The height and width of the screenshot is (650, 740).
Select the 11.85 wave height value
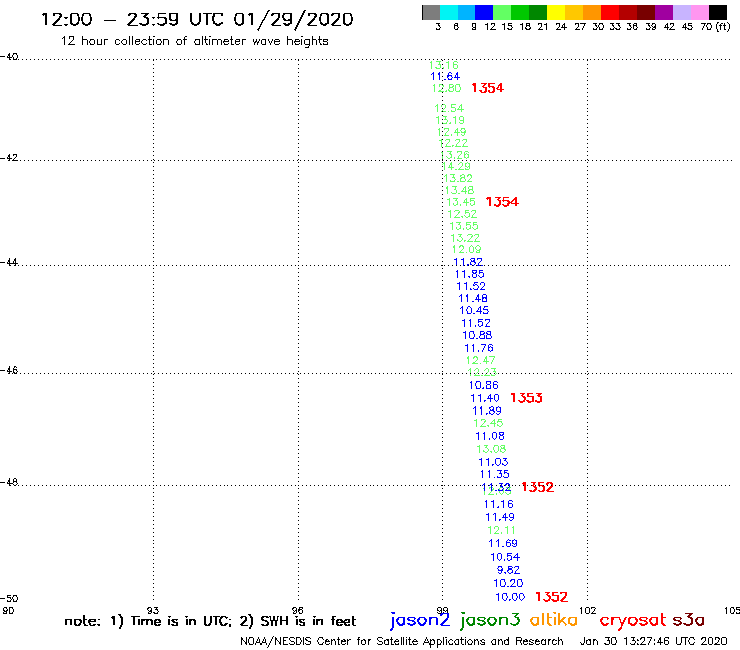(x=469, y=274)
